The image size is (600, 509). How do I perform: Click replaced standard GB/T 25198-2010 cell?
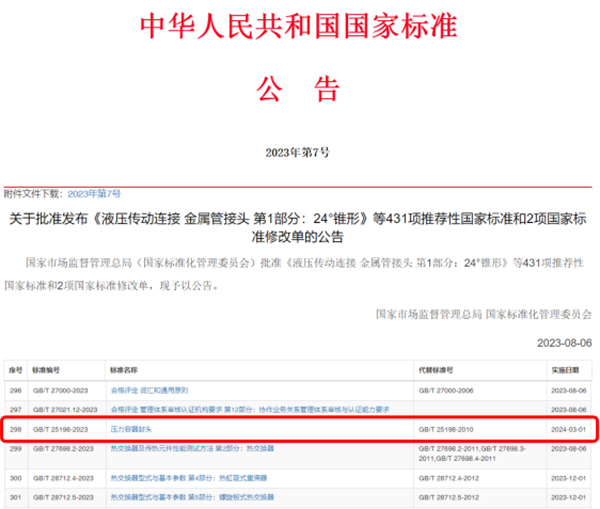coord(449,429)
